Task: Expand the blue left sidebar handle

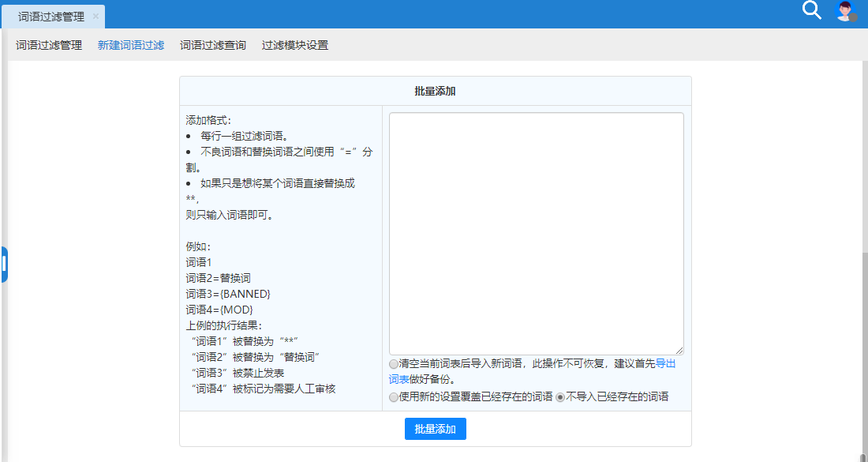Action: coord(4,265)
